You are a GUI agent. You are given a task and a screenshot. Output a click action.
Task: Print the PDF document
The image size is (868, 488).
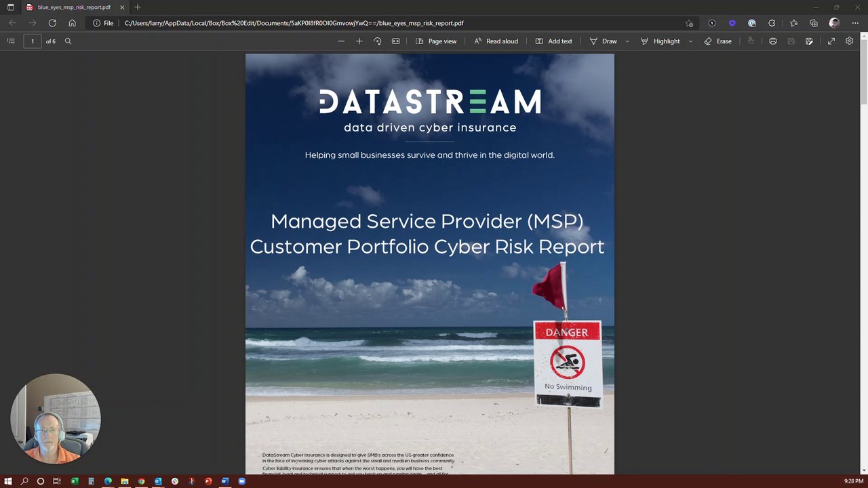coord(773,41)
